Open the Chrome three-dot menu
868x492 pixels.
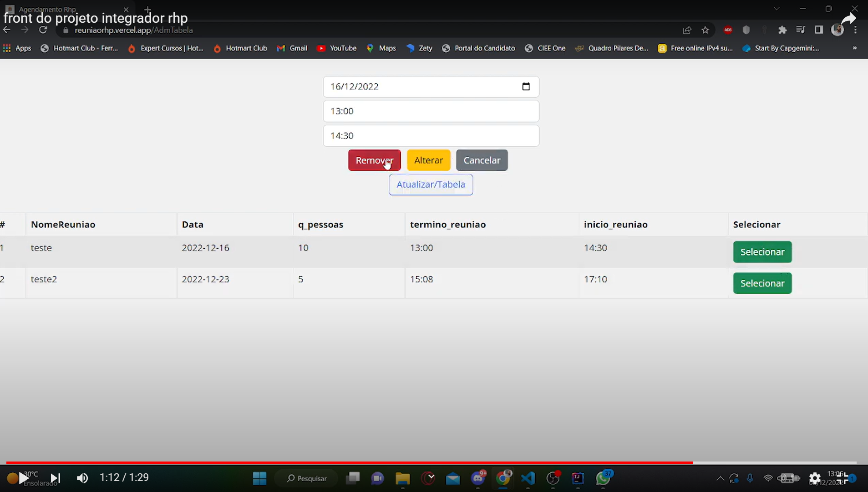point(856,30)
